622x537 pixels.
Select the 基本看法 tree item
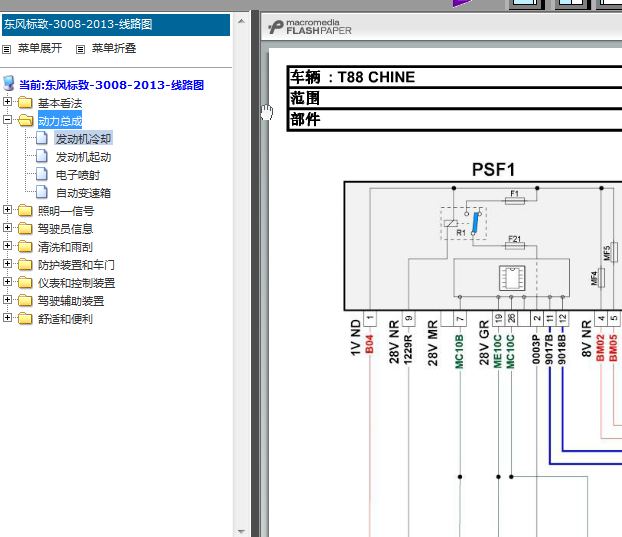pos(60,103)
